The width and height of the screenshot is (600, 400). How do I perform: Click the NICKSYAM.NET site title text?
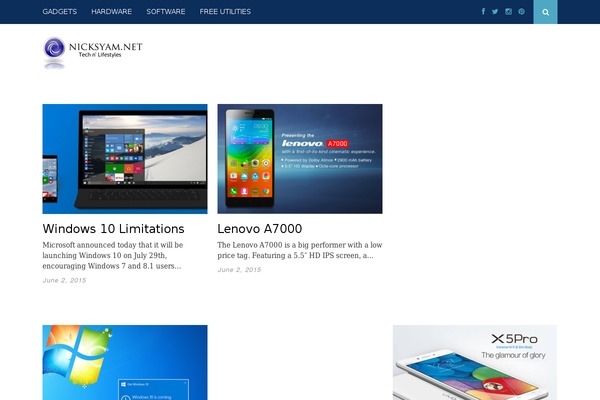pyautogui.click(x=106, y=47)
